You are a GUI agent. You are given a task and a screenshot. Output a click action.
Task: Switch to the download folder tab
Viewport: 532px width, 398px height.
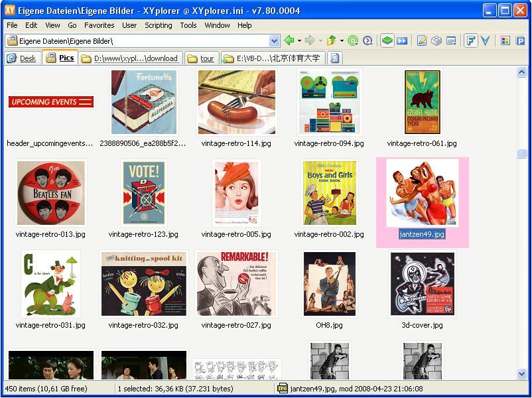click(x=131, y=58)
